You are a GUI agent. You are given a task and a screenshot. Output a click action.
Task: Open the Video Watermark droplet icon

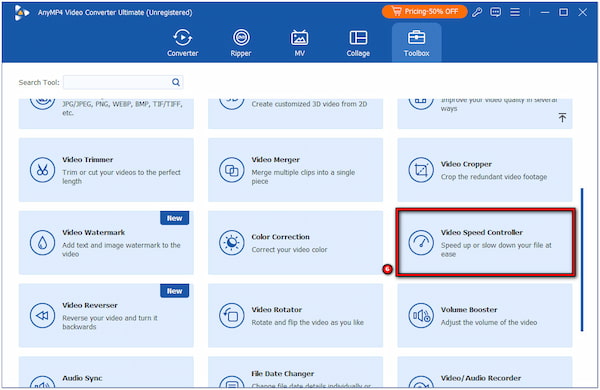tap(42, 243)
